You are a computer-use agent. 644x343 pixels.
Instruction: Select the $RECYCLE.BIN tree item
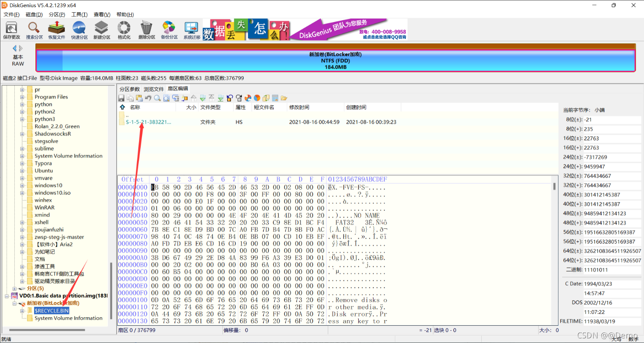pos(51,311)
